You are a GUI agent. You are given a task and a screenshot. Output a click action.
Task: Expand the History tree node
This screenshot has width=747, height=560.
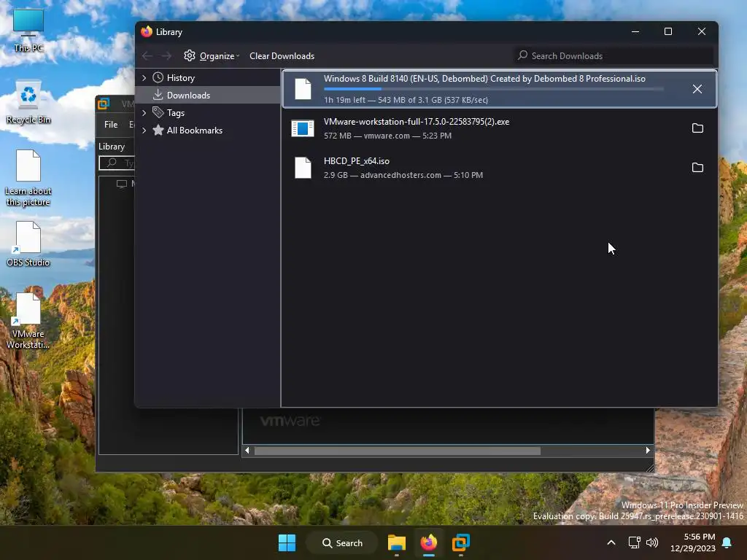pos(144,77)
